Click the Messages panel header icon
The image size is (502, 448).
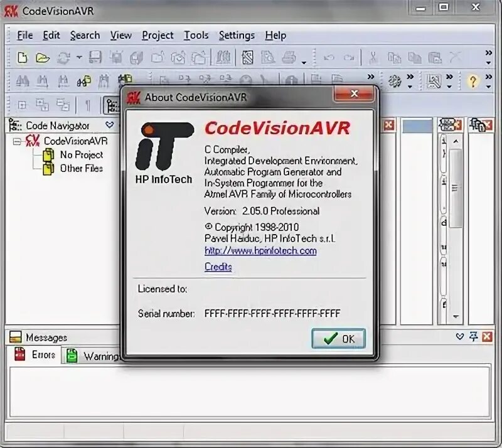tap(15, 337)
